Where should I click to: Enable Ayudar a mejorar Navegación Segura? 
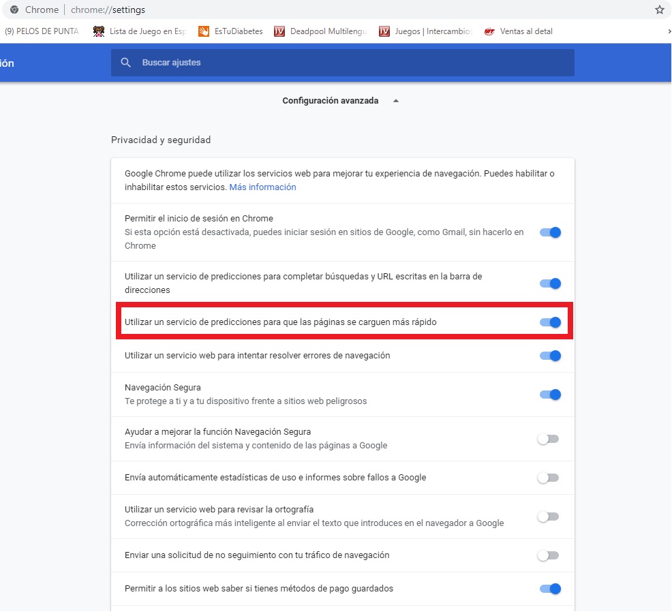[x=548, y=439]
